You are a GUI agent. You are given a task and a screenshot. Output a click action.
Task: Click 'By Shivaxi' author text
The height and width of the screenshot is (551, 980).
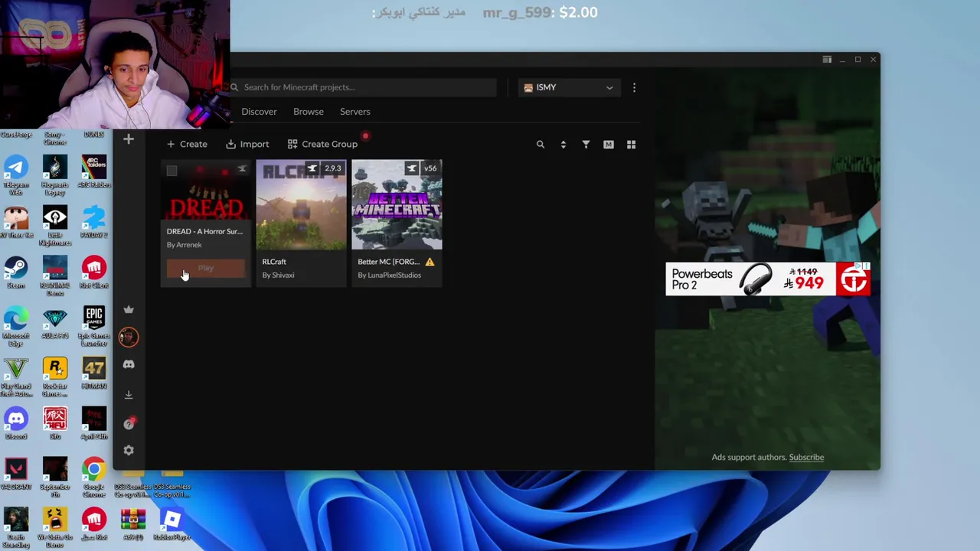(278, 275)
